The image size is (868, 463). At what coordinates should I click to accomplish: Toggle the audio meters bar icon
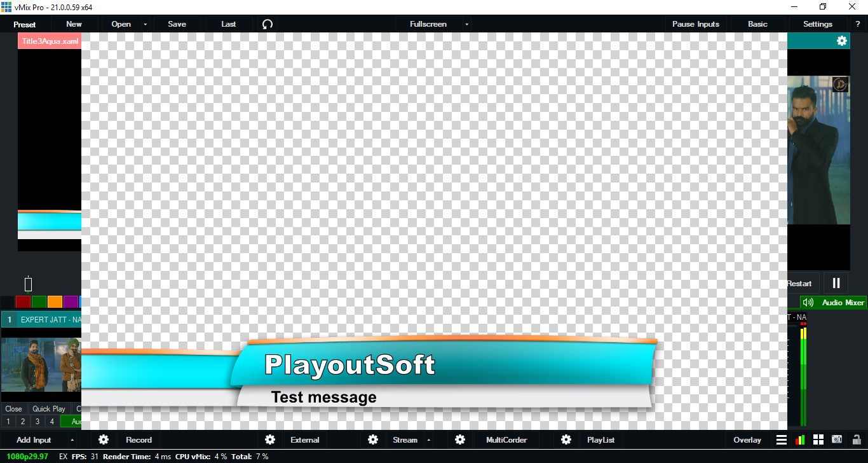800,439
